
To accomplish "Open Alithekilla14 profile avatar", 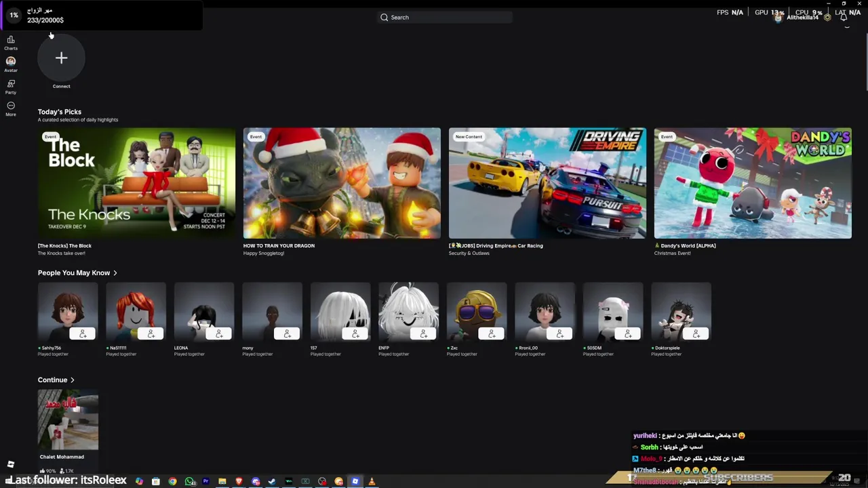I will [x=778, y=18].
